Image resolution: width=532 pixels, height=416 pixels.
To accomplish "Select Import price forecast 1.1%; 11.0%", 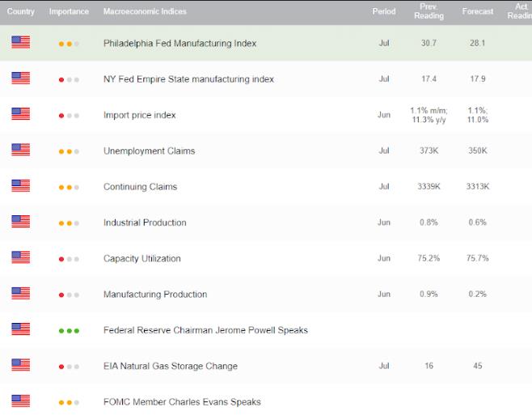I will [x=478, y=115].
